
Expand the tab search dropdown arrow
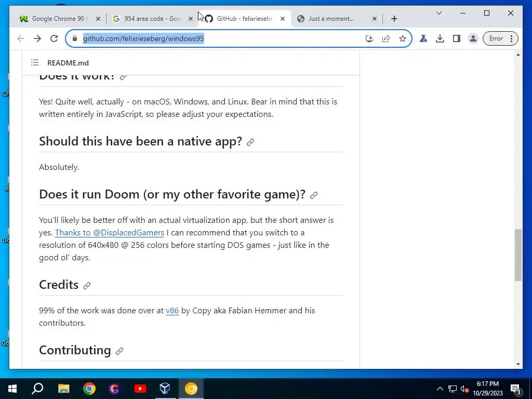pos(438,13)
